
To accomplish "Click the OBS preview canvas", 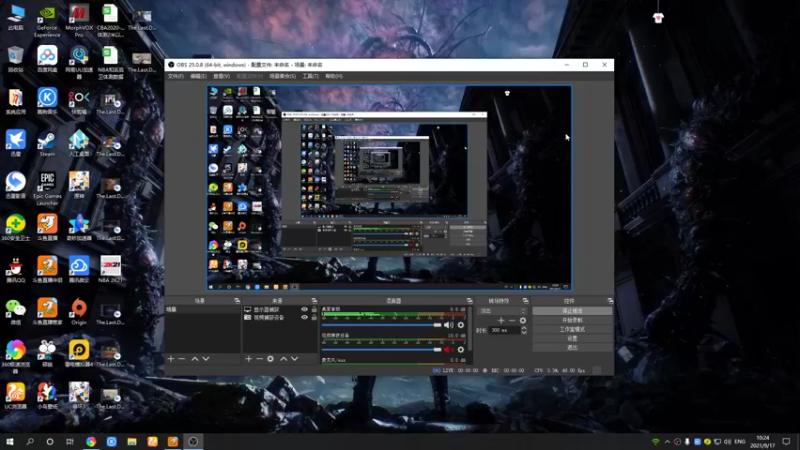I will point(389,188).
